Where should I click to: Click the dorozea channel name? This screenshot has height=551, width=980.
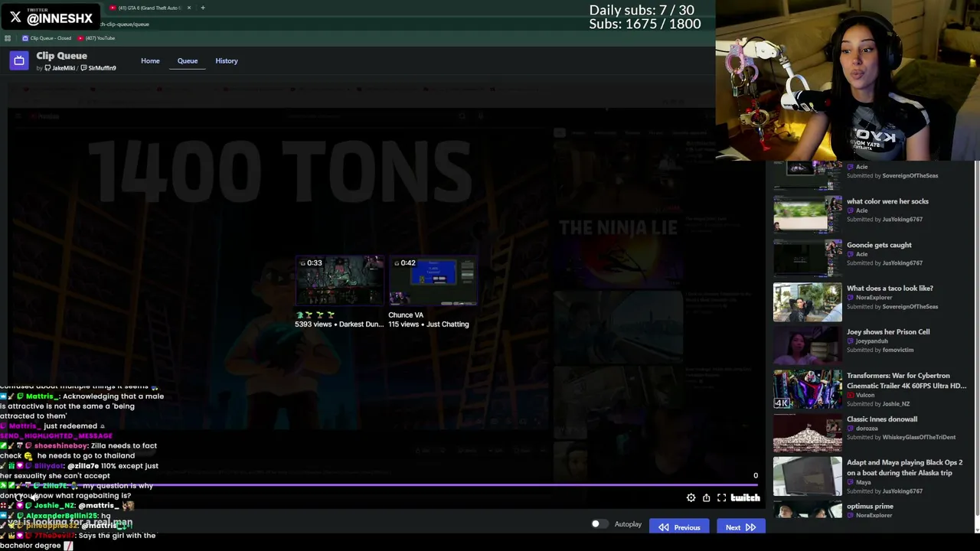pos(867,429)
